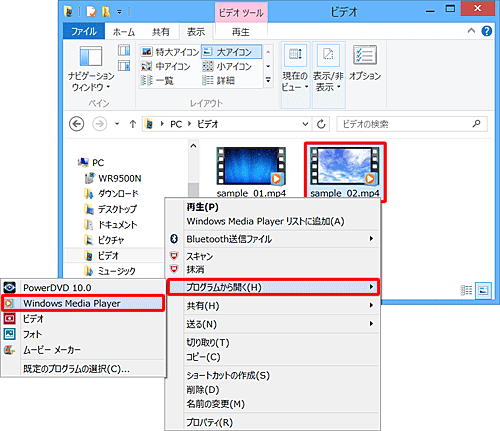The image size is (500, 431).
Task: Switch to the 再生 tab
Action: 241,32
